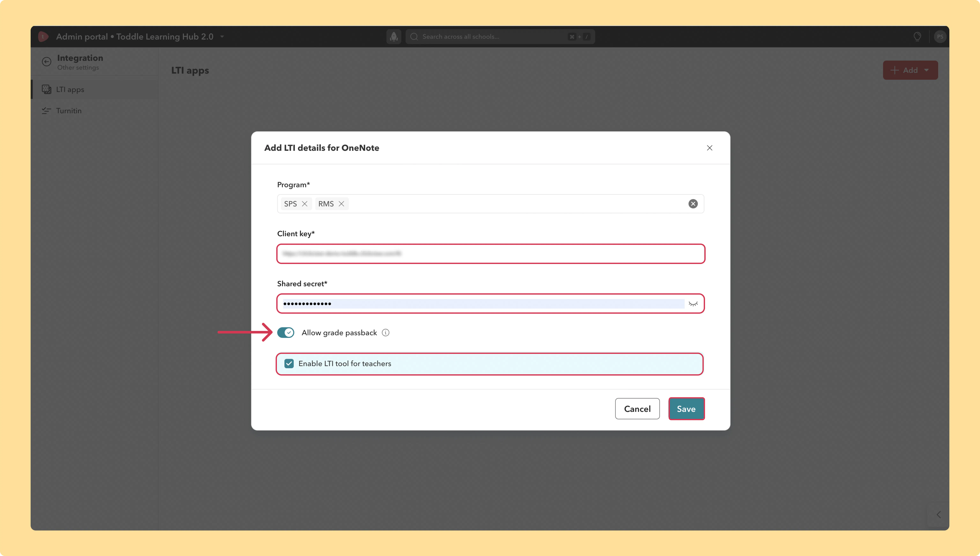Image resolution: width=980 pixels, height=556 pixels.
Task: Click the Integration heading text
Action: [x=80, y=58]
